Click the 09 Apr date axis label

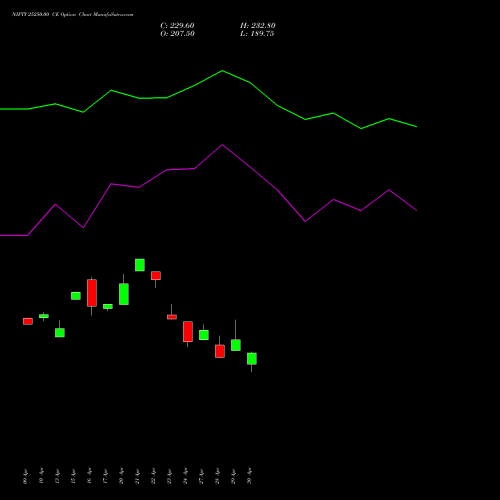coord(25,476)
